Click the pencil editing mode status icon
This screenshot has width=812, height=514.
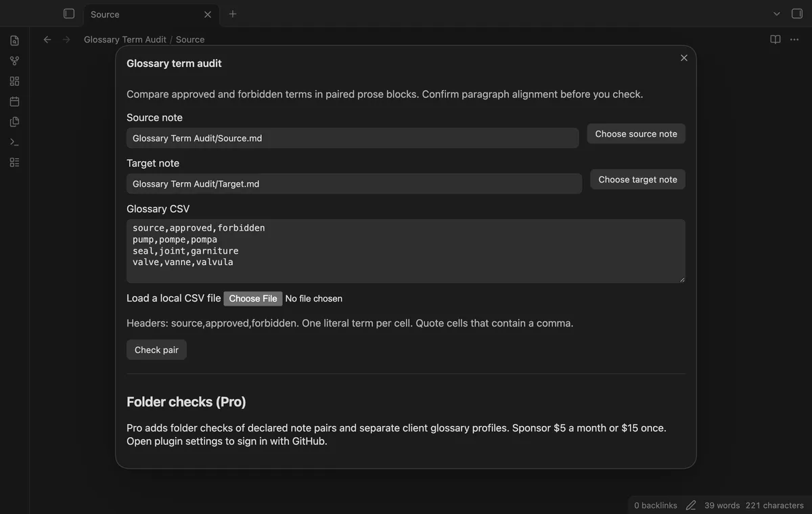(x=691, y=505)
